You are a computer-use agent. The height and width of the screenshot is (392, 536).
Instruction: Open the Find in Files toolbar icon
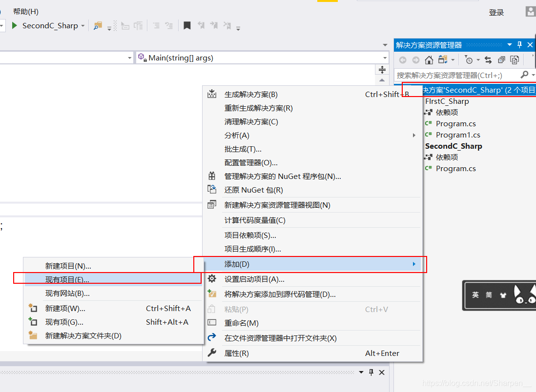pyautogui.click(x=98, y=26)
